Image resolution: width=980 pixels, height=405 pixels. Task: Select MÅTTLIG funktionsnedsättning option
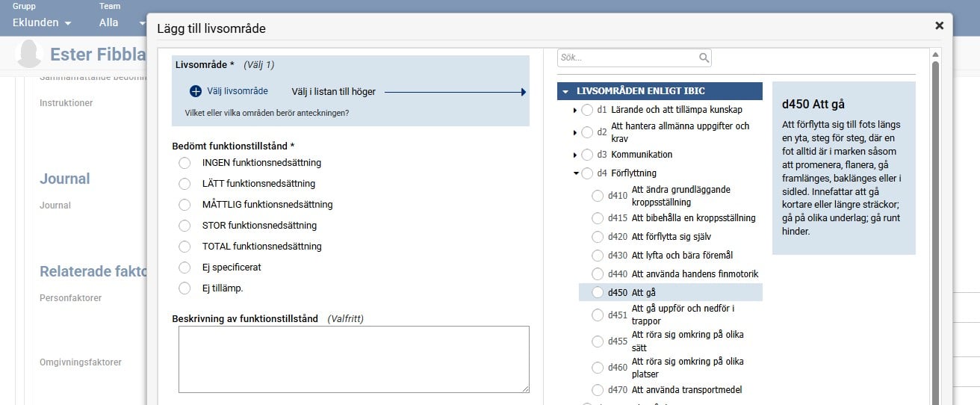(x=184, y=204)
